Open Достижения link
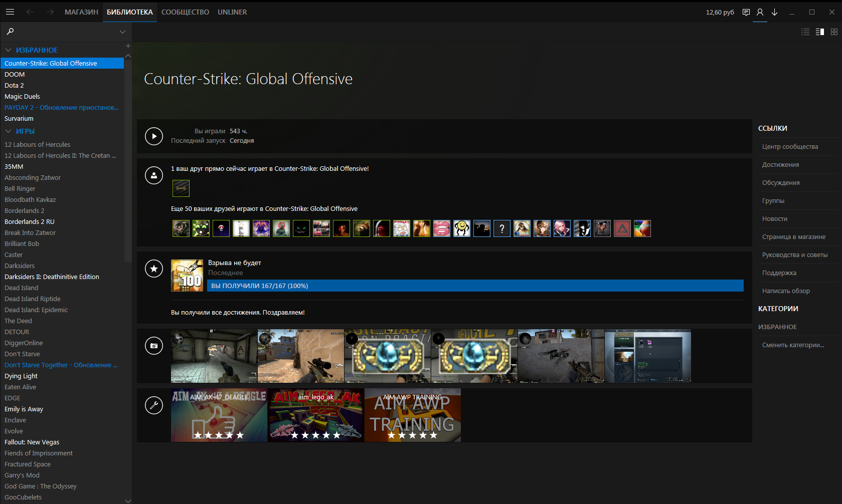 point(780,165)
